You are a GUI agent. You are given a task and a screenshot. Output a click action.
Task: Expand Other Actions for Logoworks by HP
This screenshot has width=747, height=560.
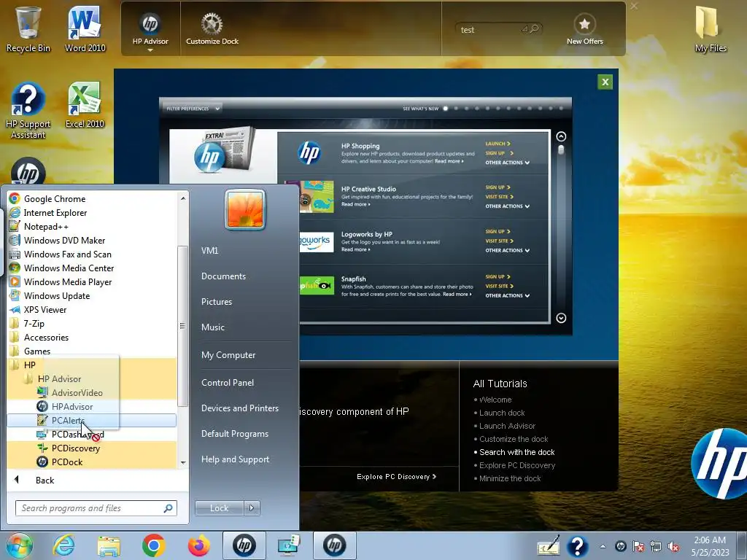508,250
